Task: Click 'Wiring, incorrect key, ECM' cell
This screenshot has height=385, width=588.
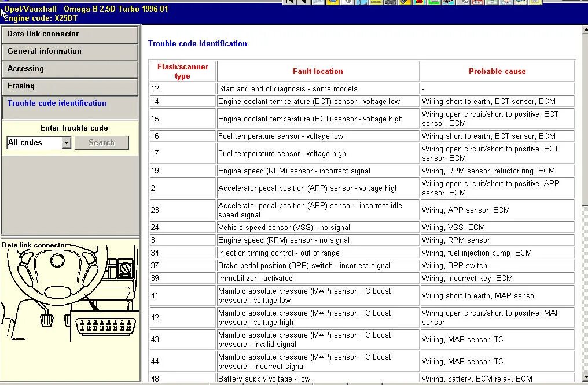Action: pos(497,278)
